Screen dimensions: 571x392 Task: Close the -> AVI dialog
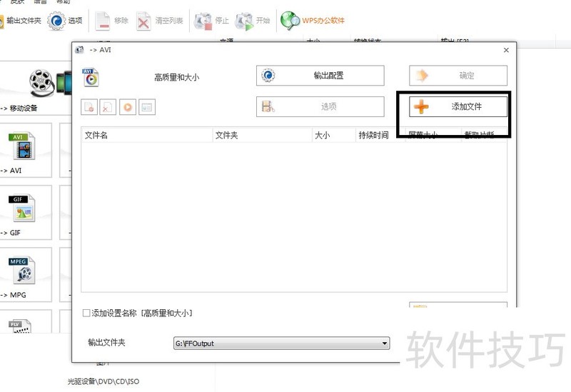[x=506, y=50]
